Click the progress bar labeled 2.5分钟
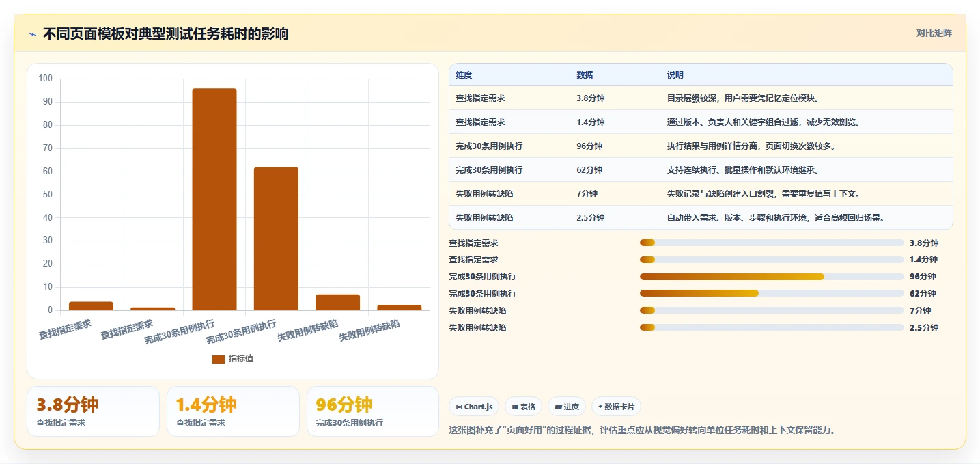The image size is (980, 464). [772, 327]
